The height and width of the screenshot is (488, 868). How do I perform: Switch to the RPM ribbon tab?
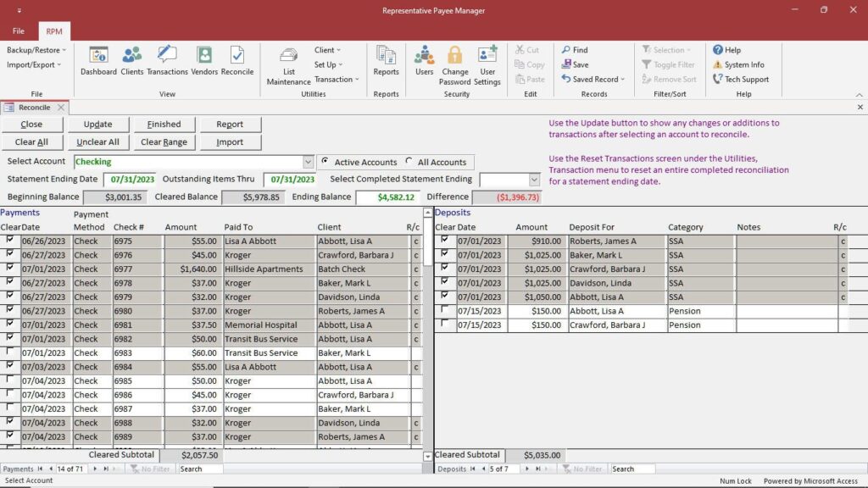[x=54, y=31]
